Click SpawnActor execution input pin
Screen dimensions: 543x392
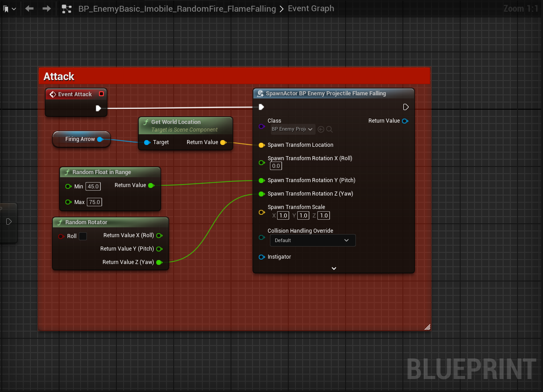point(261,107)
